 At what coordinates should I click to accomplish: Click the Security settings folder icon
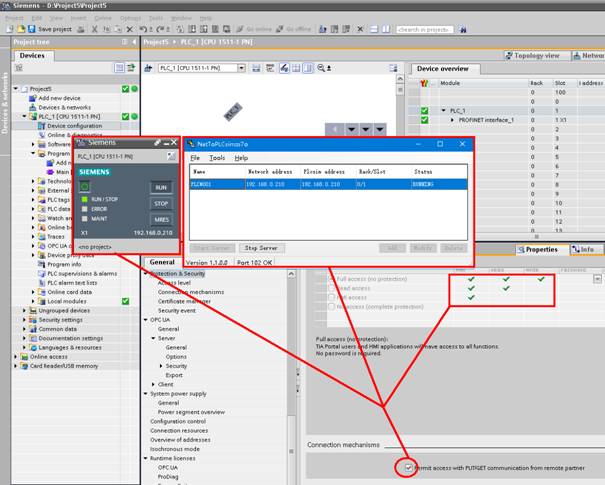pos(32,319)
